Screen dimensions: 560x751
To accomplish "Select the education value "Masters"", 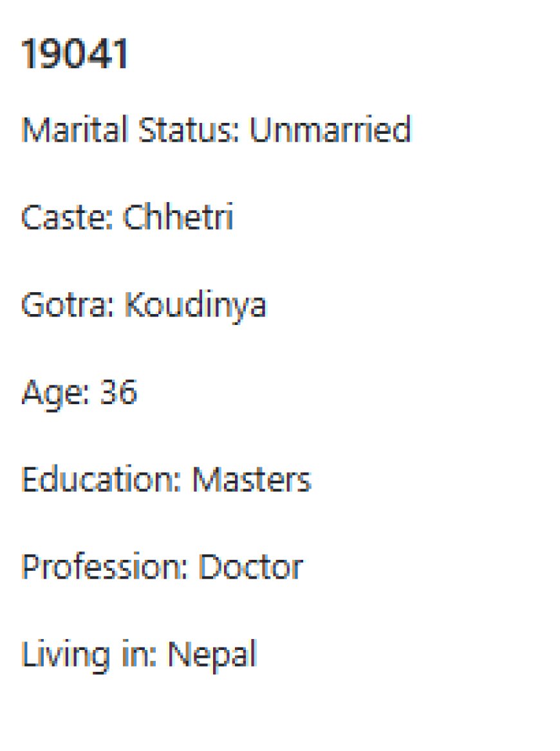I will click(x=252, y=480).
